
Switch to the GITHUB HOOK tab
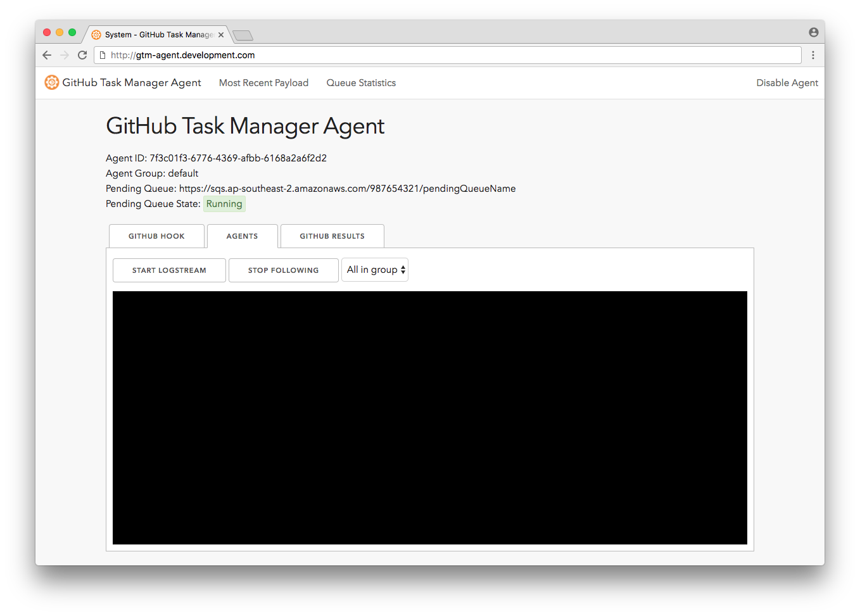pos(156,236)
